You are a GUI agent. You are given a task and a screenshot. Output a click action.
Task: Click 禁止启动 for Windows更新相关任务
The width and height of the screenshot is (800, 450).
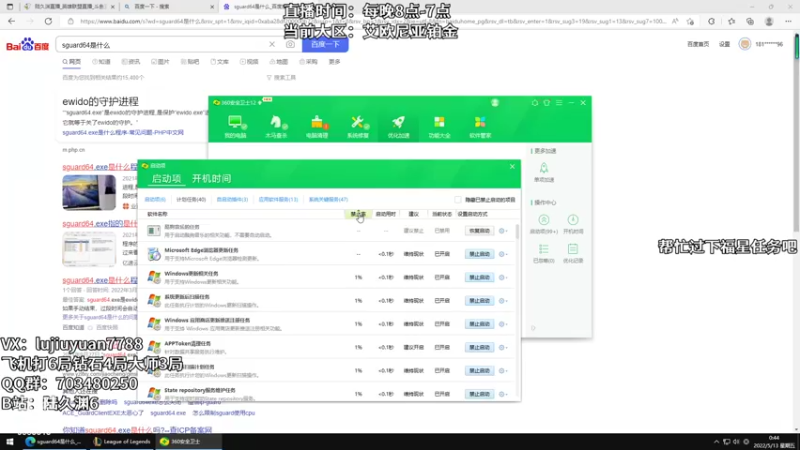point(479,278)
